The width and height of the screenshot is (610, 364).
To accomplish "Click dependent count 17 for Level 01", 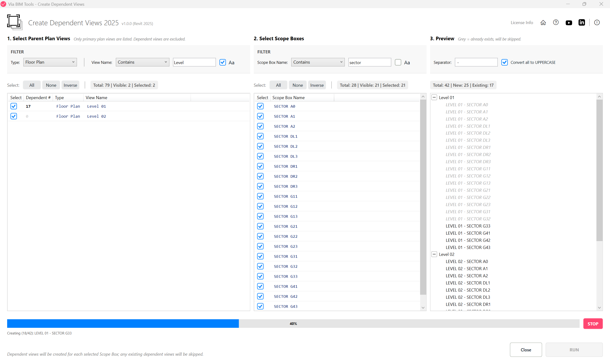I will pyautogui.click(x=28, y=106).
